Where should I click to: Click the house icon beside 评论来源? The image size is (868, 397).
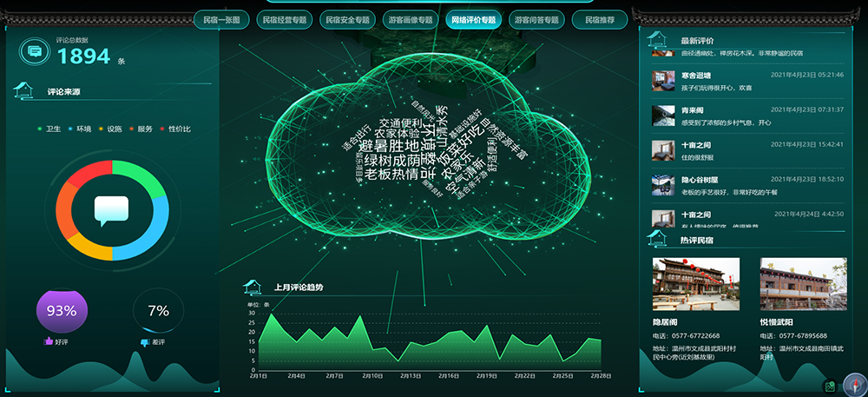click(x=23, y=90)
